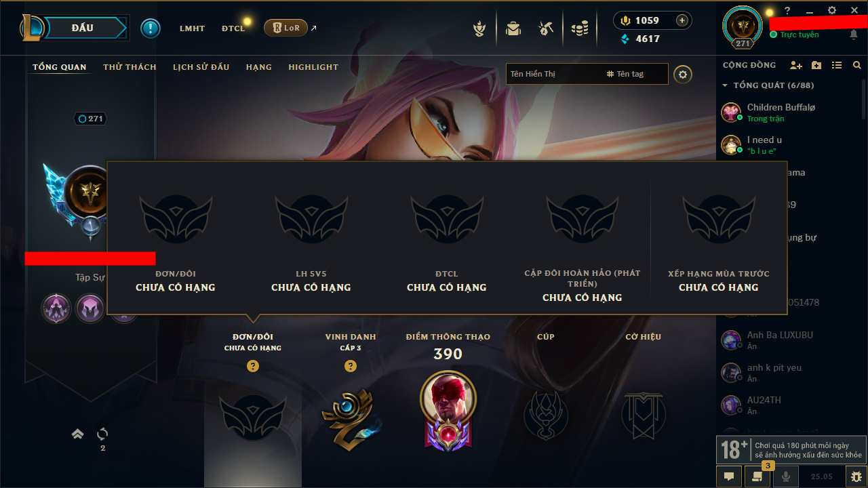This screenshot has height=488, width=868.
Task: Click the exclamation alert icon
Action: (151, 28)
